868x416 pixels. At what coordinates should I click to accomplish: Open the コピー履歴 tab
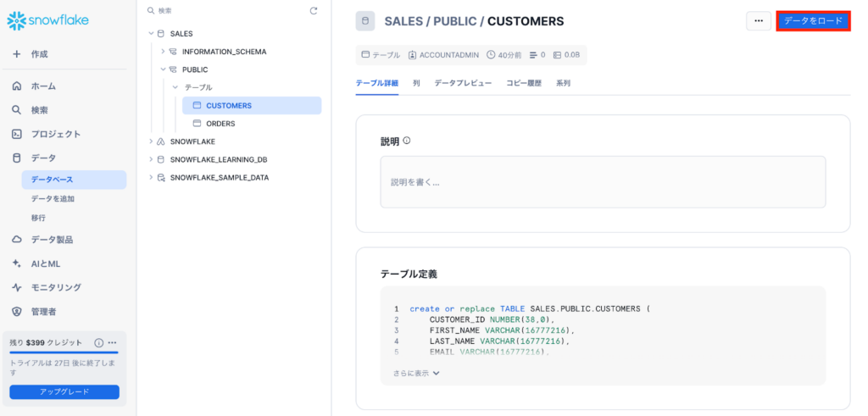523,83
